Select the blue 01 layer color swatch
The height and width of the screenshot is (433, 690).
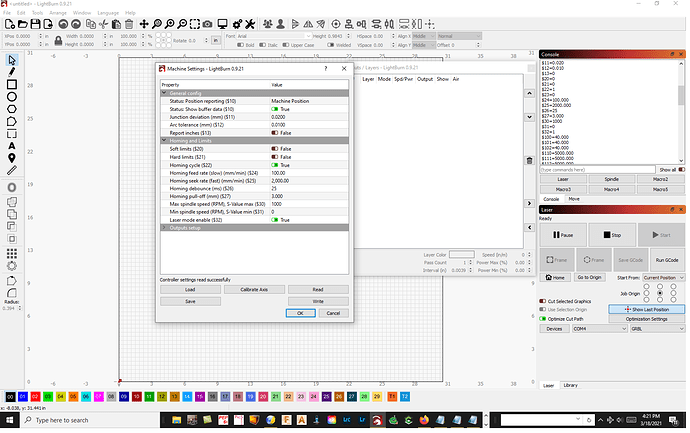(23, 396)
